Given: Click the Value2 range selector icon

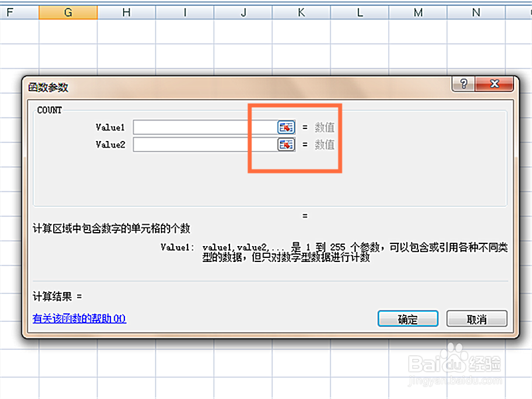Looking at the screenshot, I should pos(286,144).
